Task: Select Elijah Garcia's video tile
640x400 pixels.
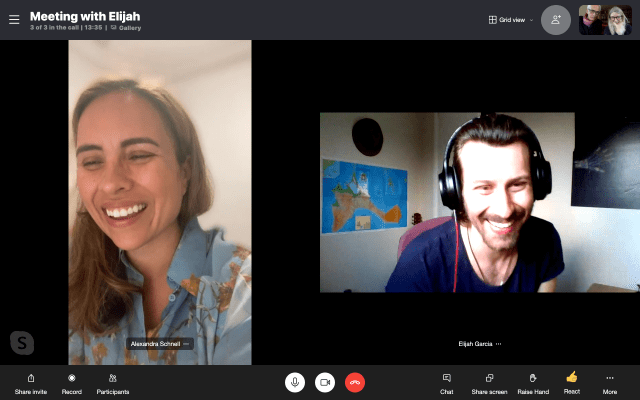Action: [446, 202]
